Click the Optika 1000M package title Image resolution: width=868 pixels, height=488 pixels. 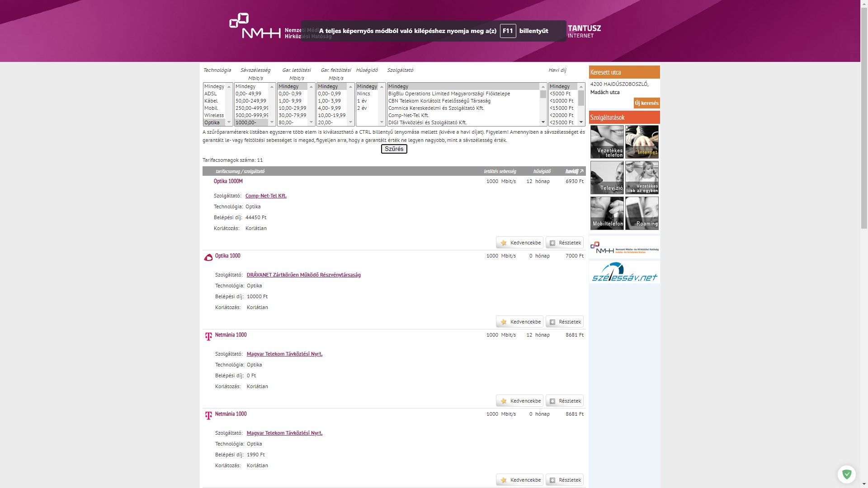pyautogui.click(x=228, y=181)
